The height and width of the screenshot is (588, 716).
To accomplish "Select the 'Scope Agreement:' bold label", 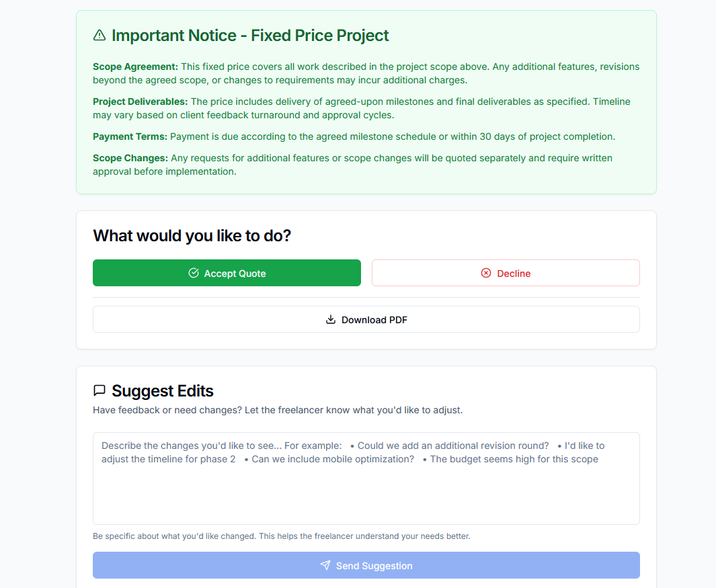I will point(135,67).
